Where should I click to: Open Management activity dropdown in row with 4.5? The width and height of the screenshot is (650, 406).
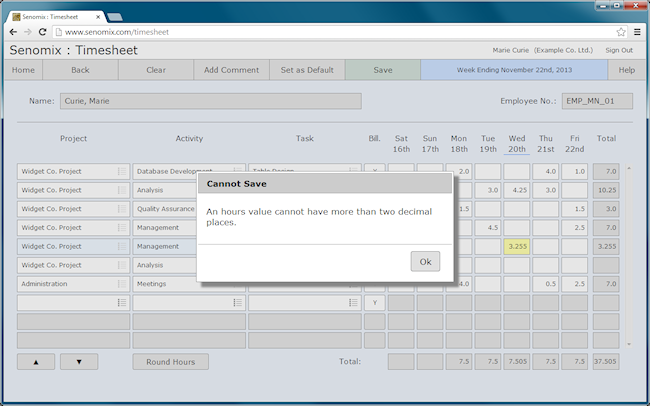(165, 228)
